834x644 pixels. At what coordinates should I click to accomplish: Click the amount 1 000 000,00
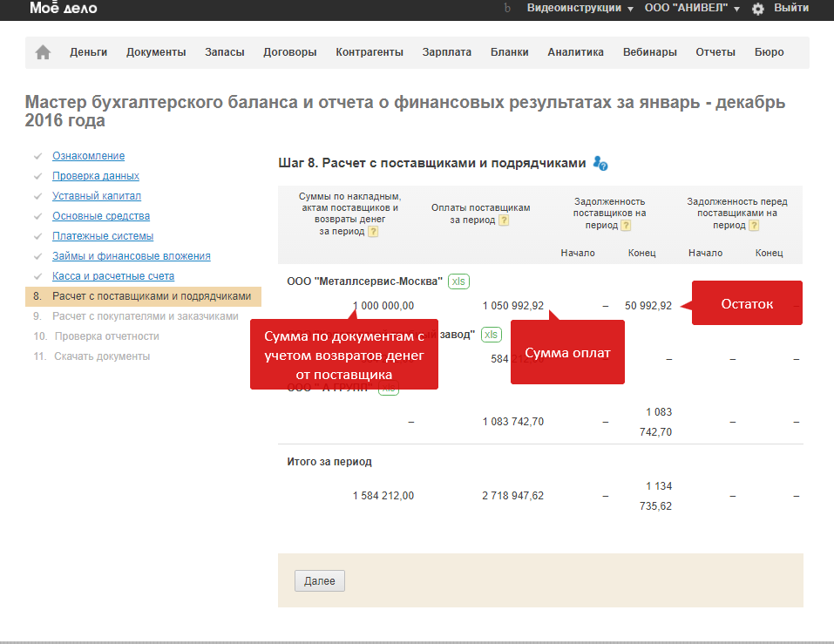tap(383, 306)
